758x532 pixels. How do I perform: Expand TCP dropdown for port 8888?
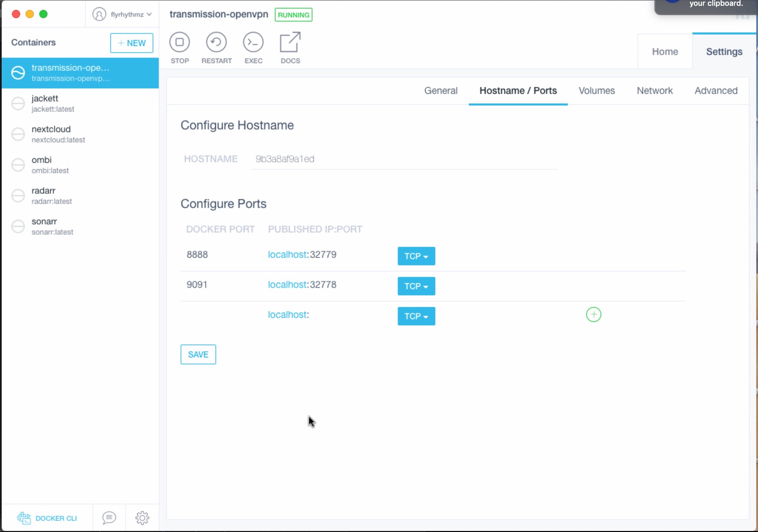click(416, 256)
